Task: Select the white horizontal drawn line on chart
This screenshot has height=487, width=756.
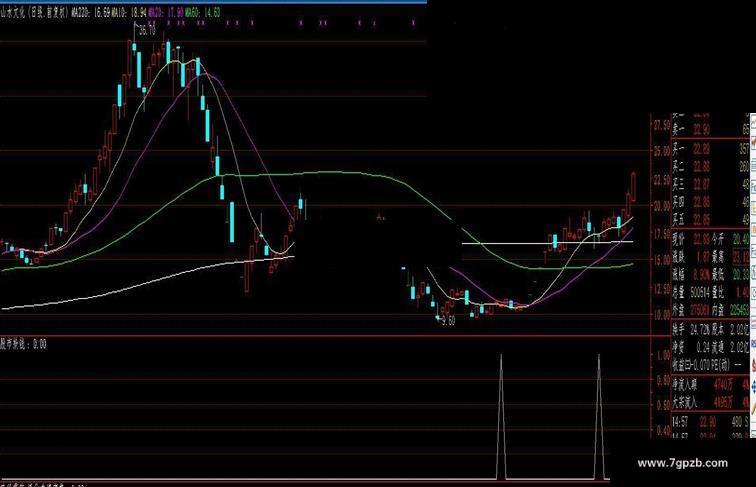Action: click(547, 243)
